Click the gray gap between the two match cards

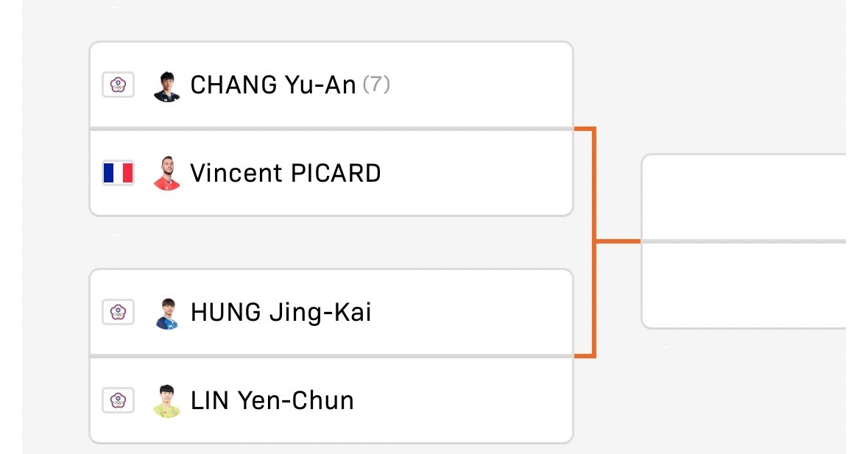(331, 242)
